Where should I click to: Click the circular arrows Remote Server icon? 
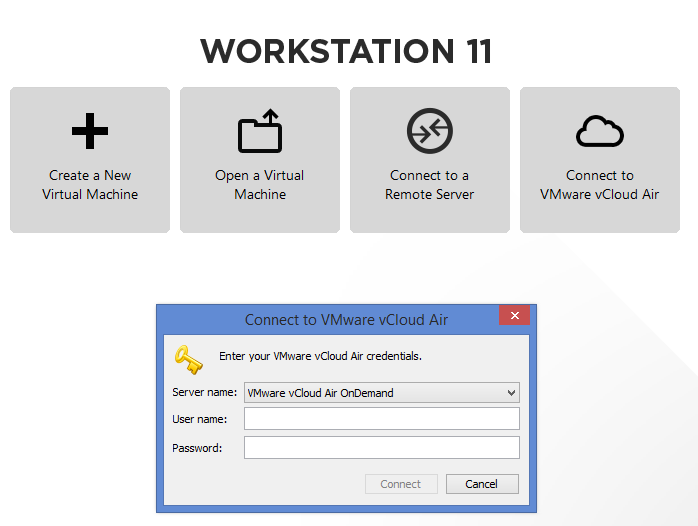coord(430,131)
